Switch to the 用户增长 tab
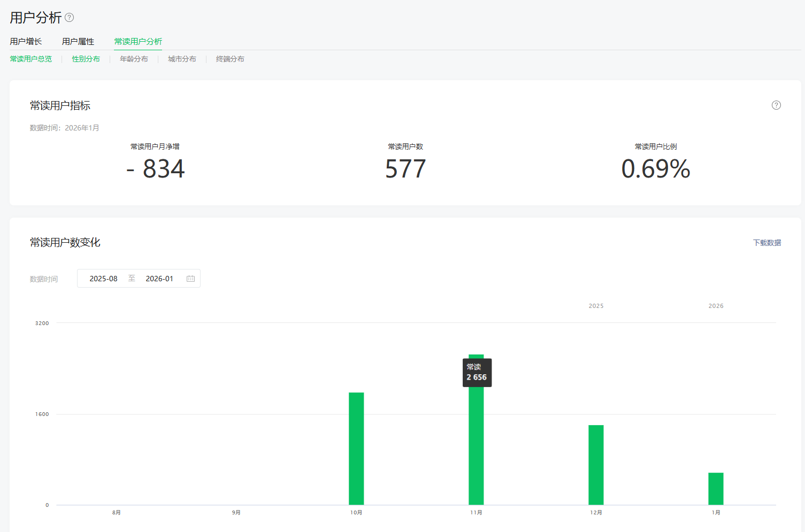This screenshot has width=805, height=532. click(x=26, y=42)
